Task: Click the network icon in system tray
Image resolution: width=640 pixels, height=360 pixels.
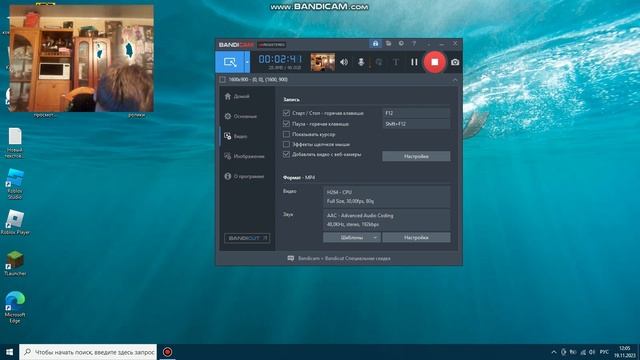Action: click(583, 352)
